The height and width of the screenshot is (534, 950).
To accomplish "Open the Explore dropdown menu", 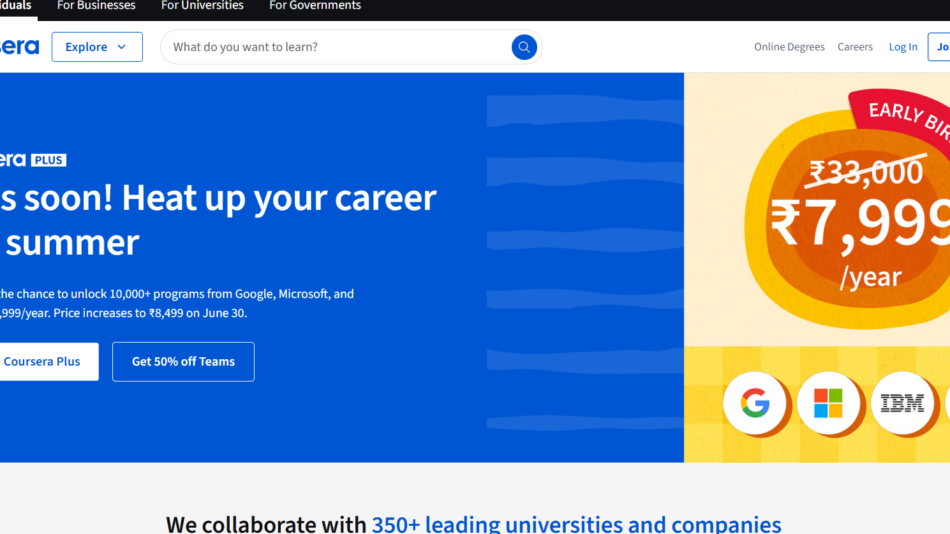I will tap(97, 47).
